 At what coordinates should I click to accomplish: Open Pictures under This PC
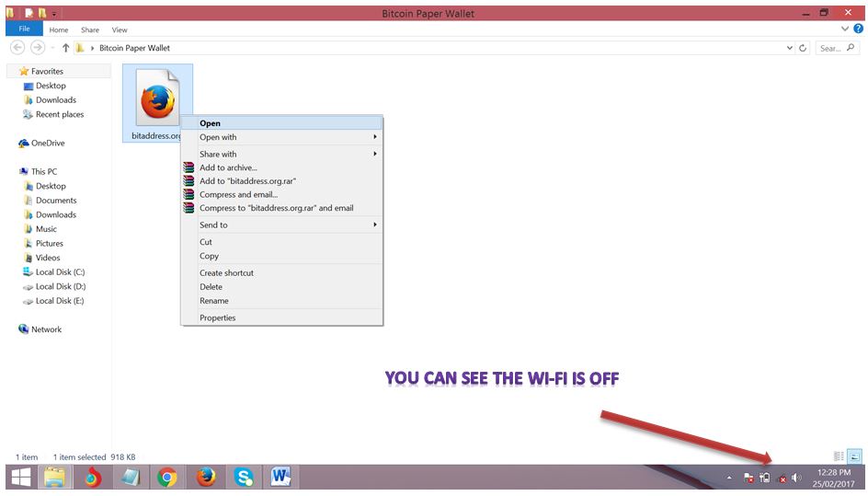click(x=50, y=243)
